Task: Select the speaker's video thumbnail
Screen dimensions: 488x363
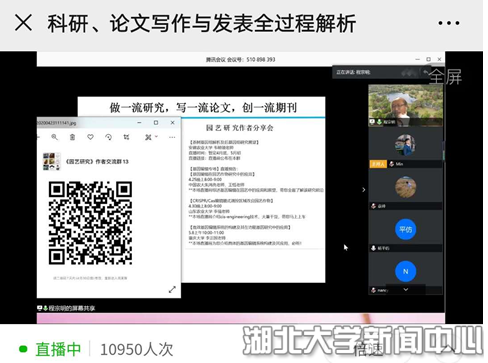Action: pyautogui.click(x=406, y=105)
